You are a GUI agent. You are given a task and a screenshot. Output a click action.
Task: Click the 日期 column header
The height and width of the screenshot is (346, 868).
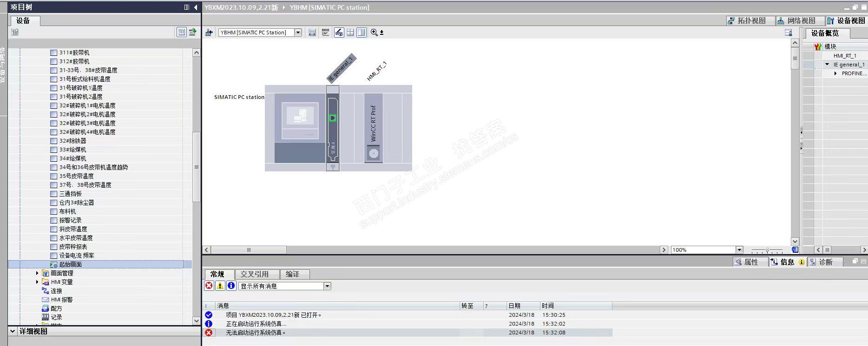[523, 306]
